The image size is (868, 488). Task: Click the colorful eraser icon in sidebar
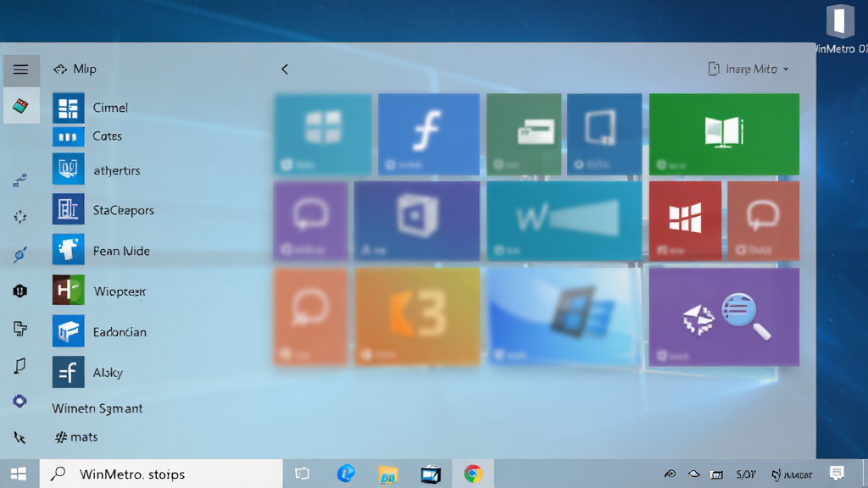pos(20,105)
